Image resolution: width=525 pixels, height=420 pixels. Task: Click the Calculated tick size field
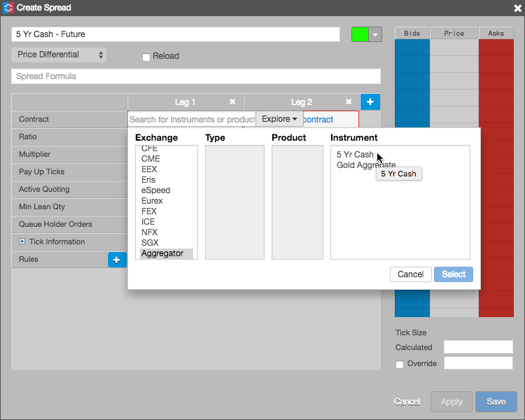(478, 347)
